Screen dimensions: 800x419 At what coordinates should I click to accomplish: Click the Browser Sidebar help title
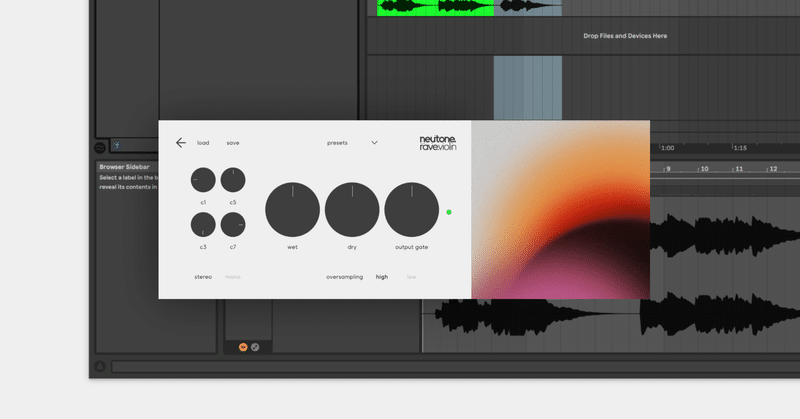[124, 167]
